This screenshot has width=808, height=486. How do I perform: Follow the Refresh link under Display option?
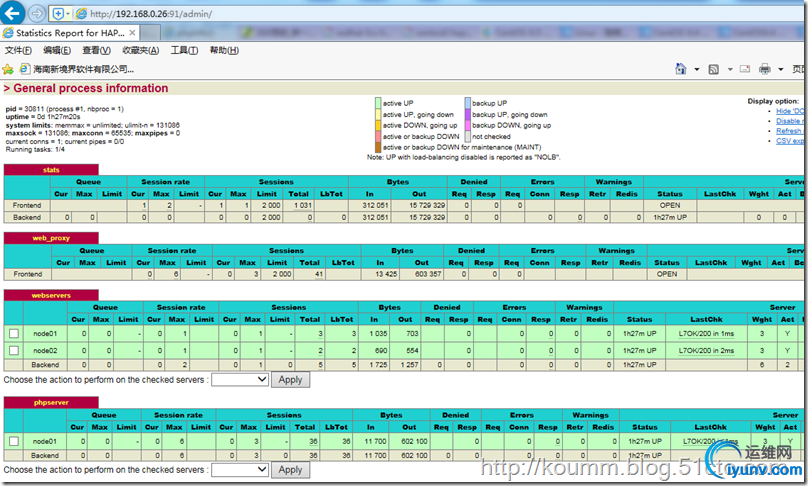tap(788, 131)
